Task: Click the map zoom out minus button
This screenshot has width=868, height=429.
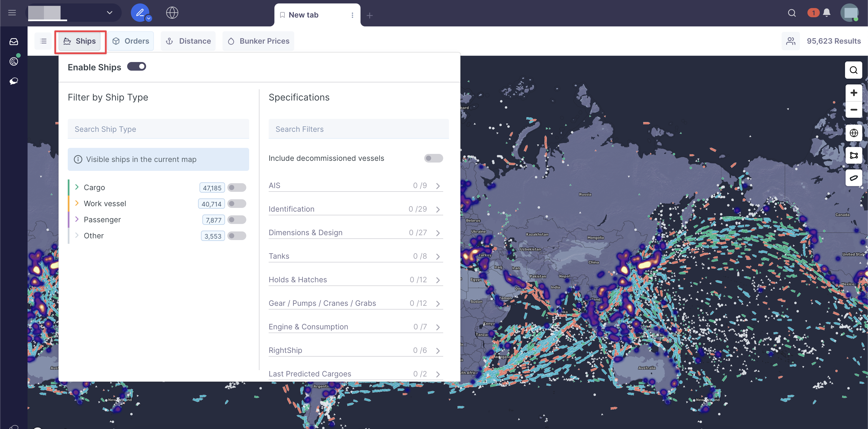Action: point(853,109)
